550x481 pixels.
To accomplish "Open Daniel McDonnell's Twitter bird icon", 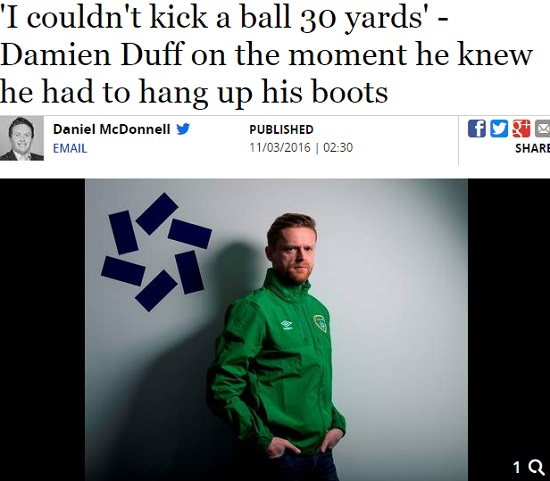I will coord(183,129).
